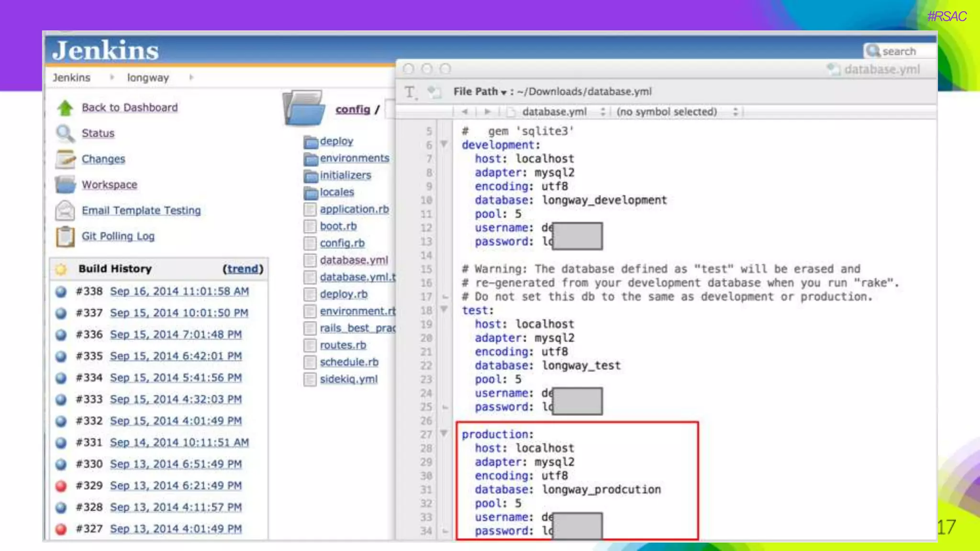Collapse the production section fold triangle

point(444,433)
